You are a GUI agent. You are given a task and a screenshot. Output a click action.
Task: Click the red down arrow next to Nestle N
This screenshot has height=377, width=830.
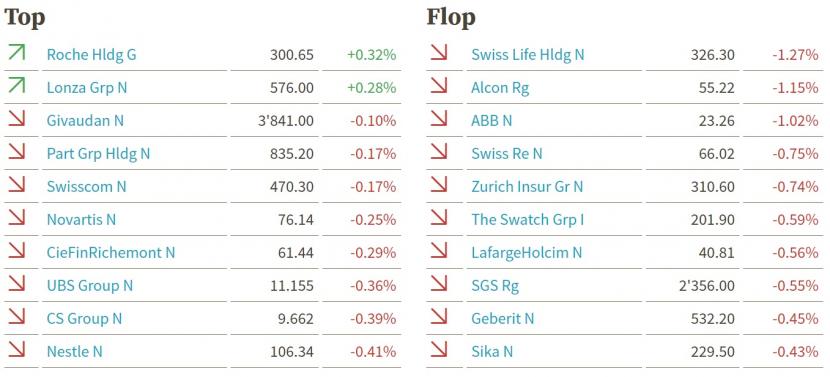[17, 349]
